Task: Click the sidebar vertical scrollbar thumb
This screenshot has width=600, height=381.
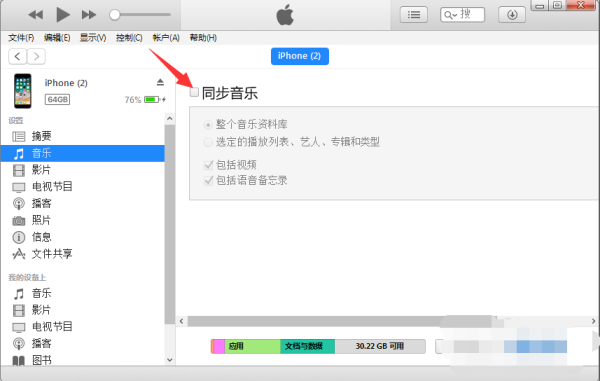Action: [x=170, y=224]
